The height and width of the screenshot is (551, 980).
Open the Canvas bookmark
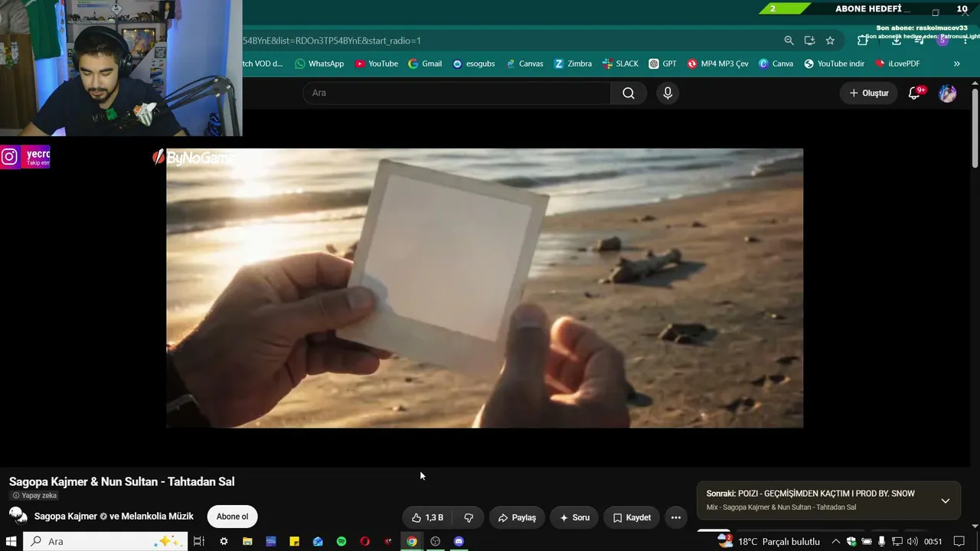[x=524, y=64]
